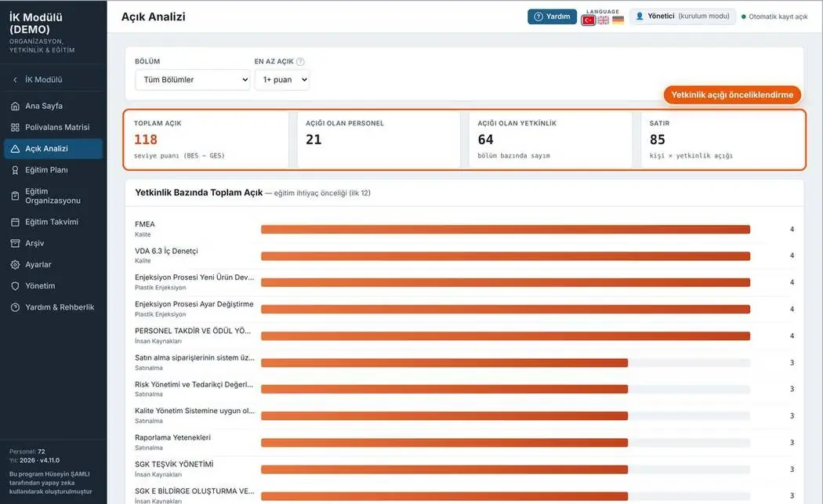Click the Eğitim Planı badge icon
Viewport: 823px width, 504px height.
(15, 170)
